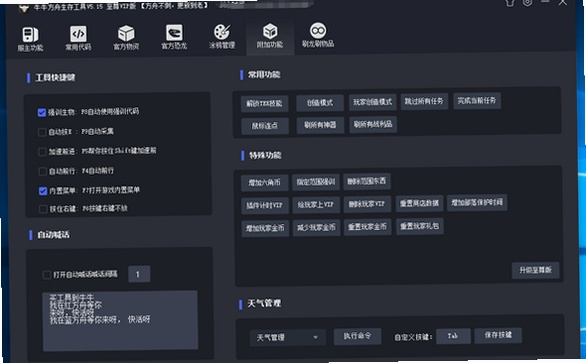Click the 玩家创造模式 button
The height and width of the screenshot is (363, 586).
tap(372, 102)
